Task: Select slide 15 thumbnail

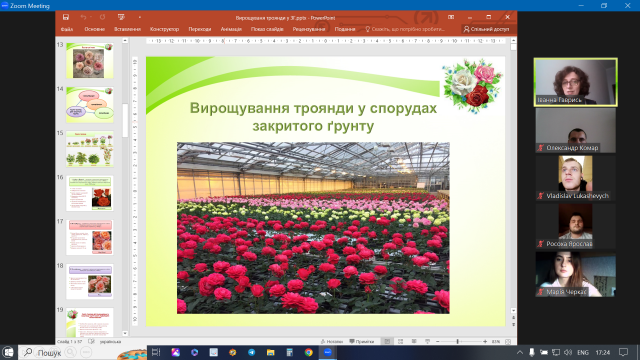Action: tap(90, 149)
